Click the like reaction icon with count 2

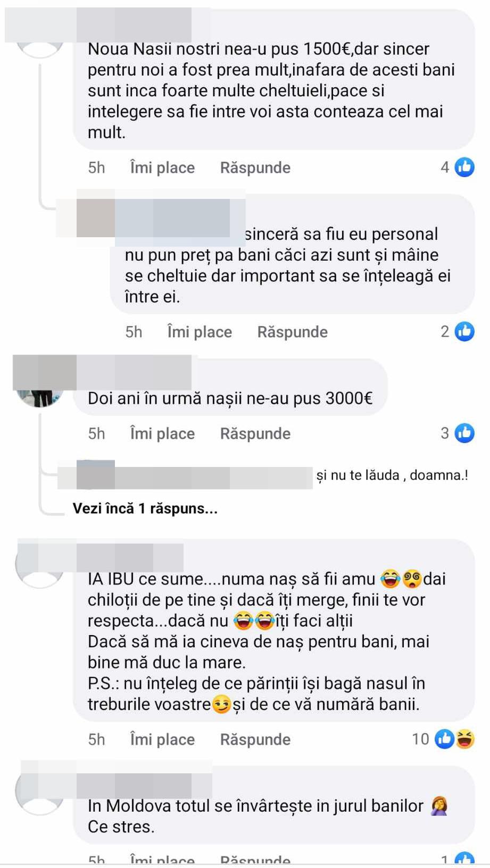(x=464, y=332)
